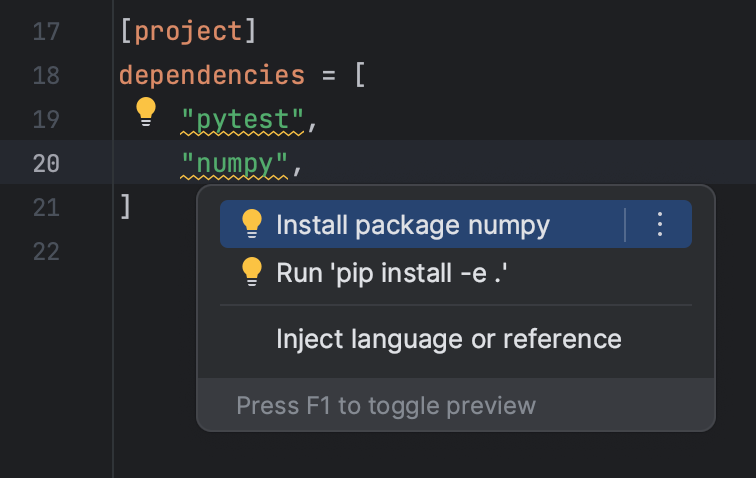Place the cursor in the "pytest" string
The image size is (756, 478).
pyautogui.click(x=243, y=120)
